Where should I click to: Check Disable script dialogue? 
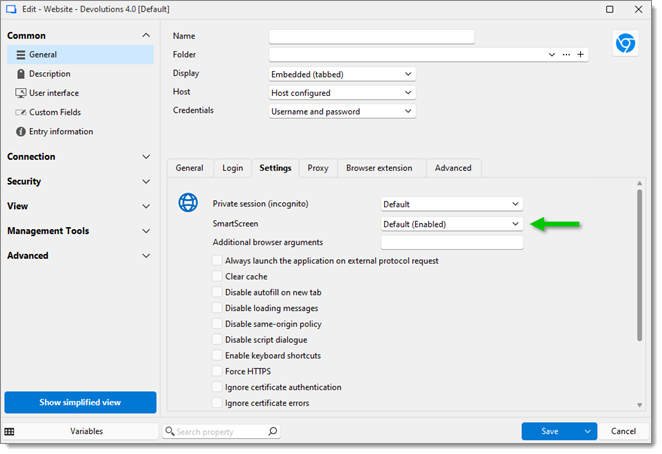point(217,340)
